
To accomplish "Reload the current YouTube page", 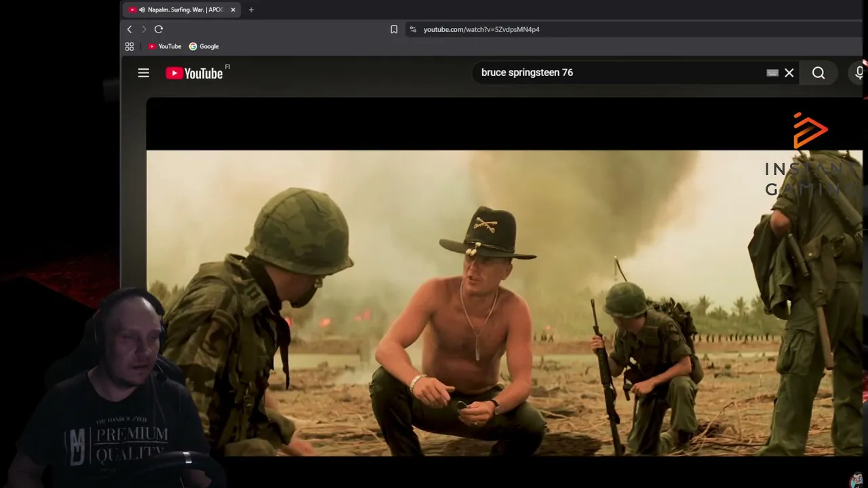I will (x=159, y=29).
